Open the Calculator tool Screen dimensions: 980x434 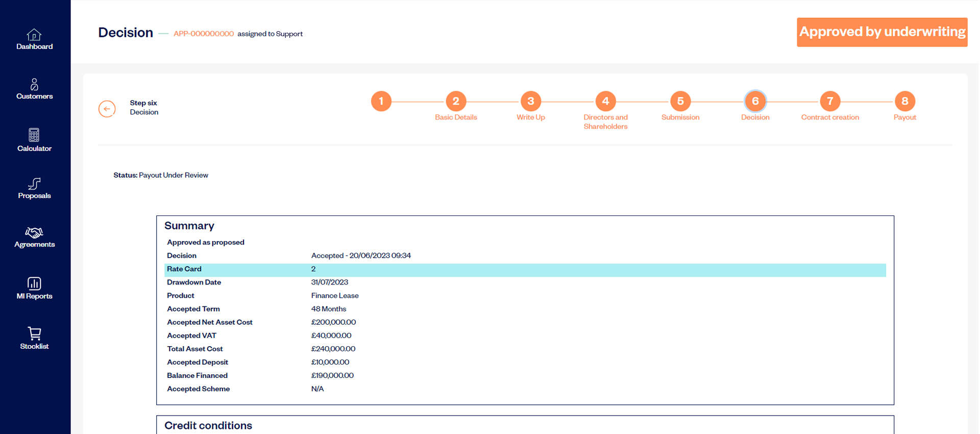click(x=34, y=135)
